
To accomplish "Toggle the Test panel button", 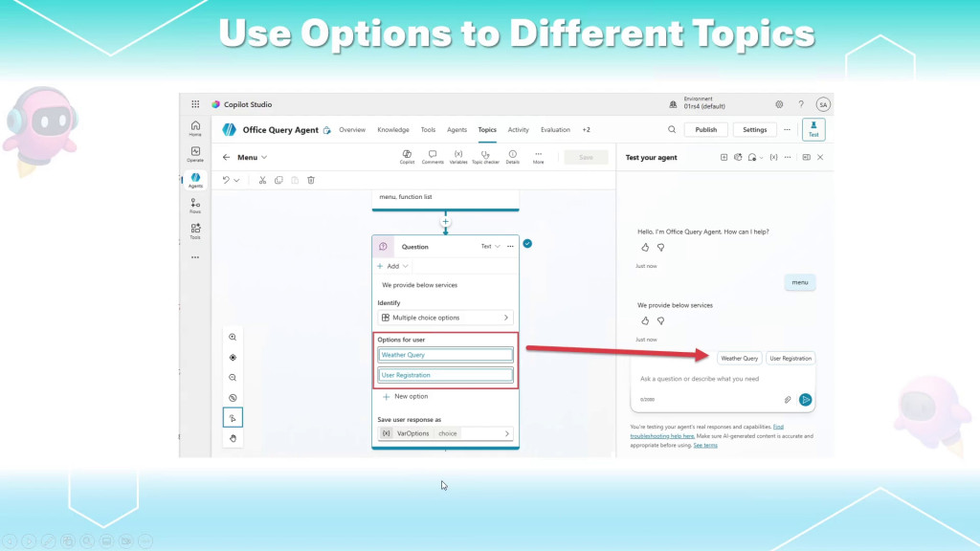I will point(813,129).
